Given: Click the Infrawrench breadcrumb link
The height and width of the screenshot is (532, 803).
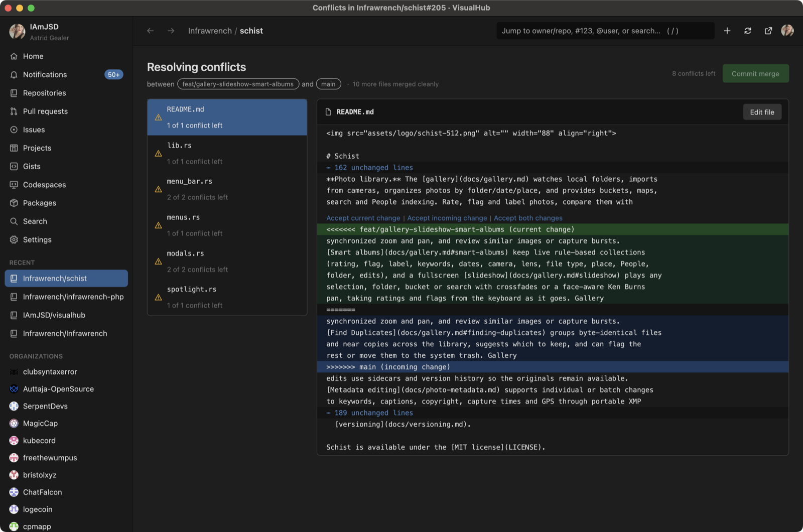Looking at the screenshot, I should click(210, 31).
